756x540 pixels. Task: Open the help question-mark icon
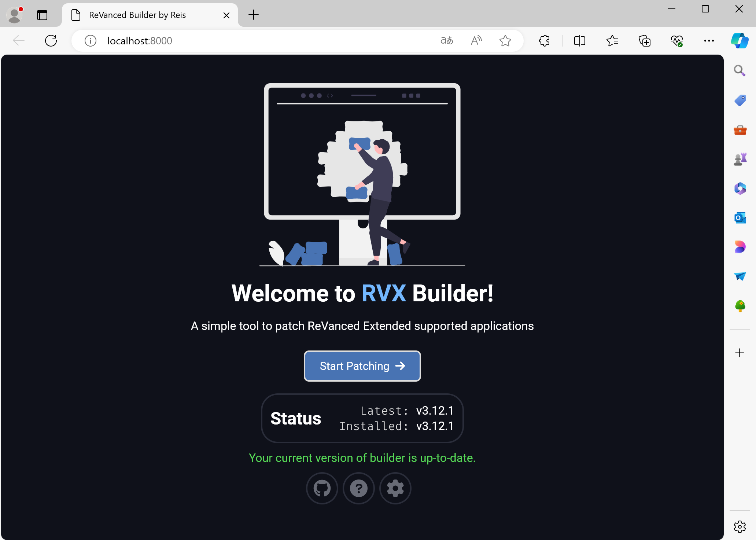click(358, 488)
